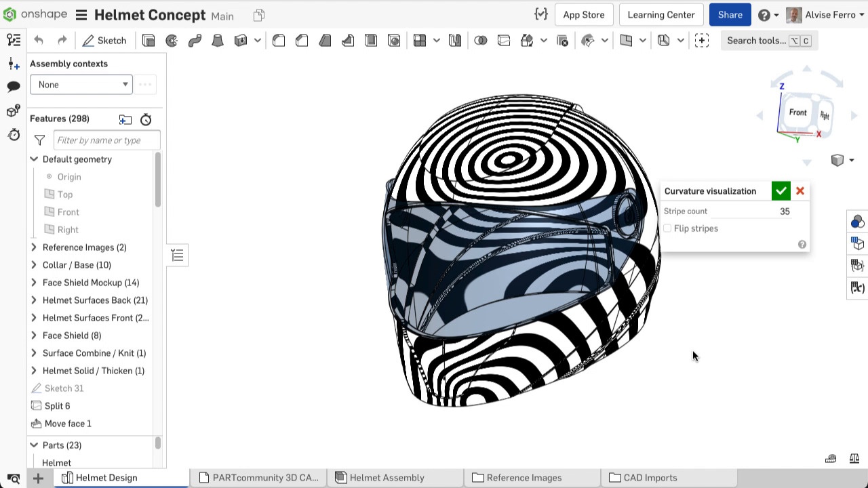Select the Move face 1 feature
This screenshot has width=868, height=488.
67,424
